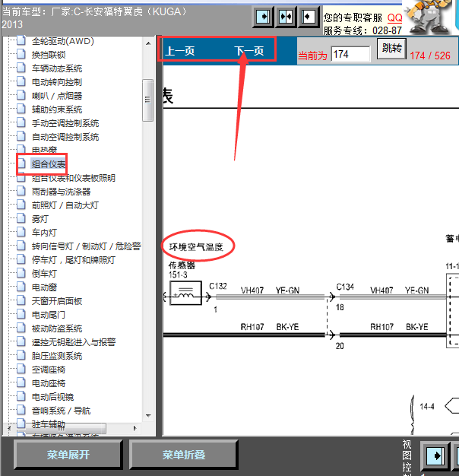Select 停车灯，尾灯和牌照灯 tree item
The height and width of the screenshot is (476, 459).
pyautogui.click(x=74, y=260)
